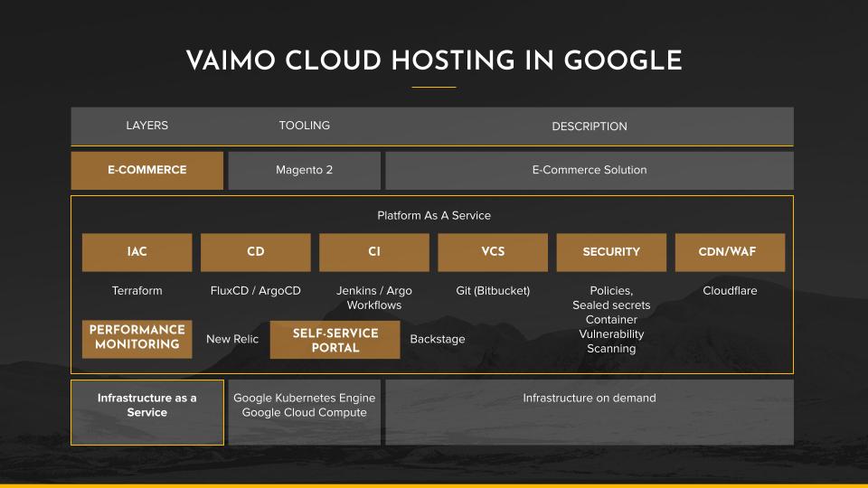The image size is (868, 488).
Task: Click the 'Infrastructure on demand' text
Action: 590,398
